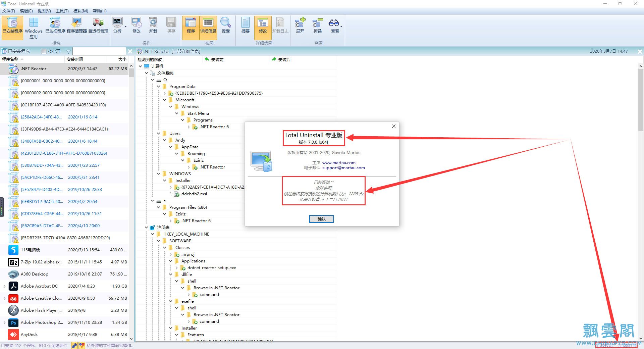Select A360 Desktop program icon
Viewport: 644px width, 349px height.
(13, 274)
